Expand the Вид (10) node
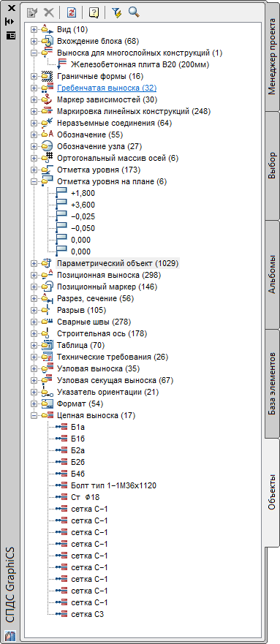This screenshot has height=644, width=280. tap(34, 29)
